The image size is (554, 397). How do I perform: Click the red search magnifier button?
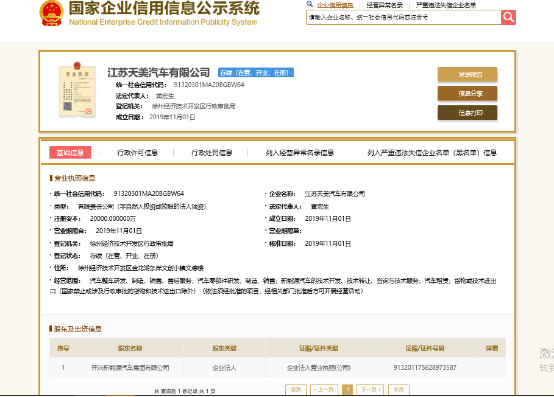click(x=508, y=17)
